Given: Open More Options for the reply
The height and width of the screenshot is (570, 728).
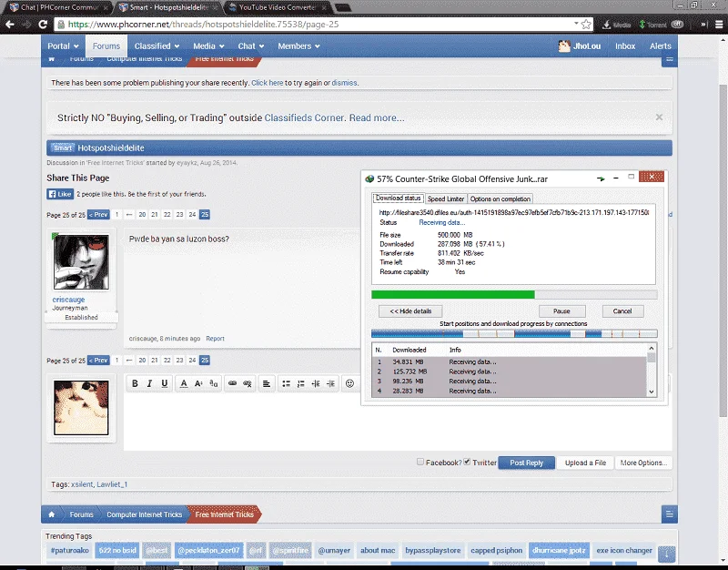Looking at the screenshot, I should (x=643, y=463).
